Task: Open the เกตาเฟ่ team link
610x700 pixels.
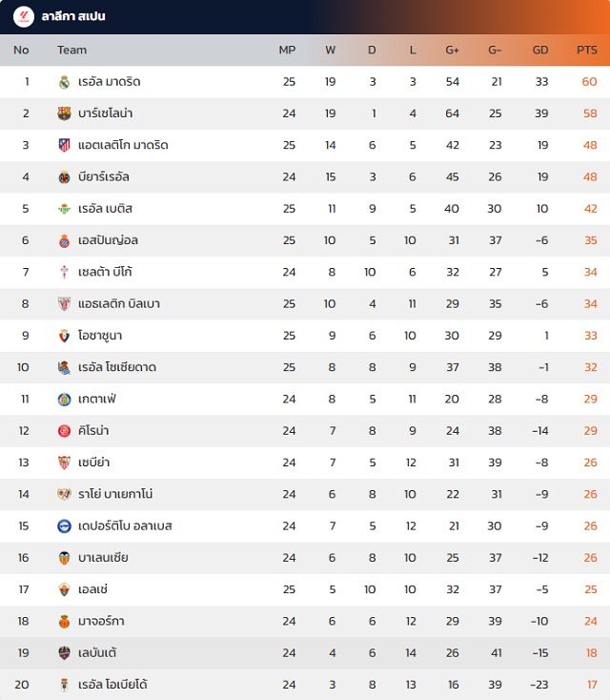Action: pos(96,399)
